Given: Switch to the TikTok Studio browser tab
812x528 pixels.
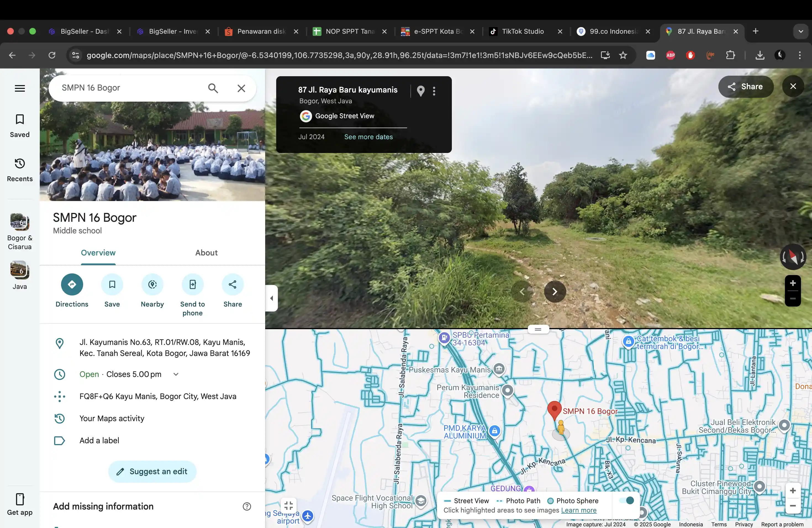Looking at the screenshot, I should 522,31.
